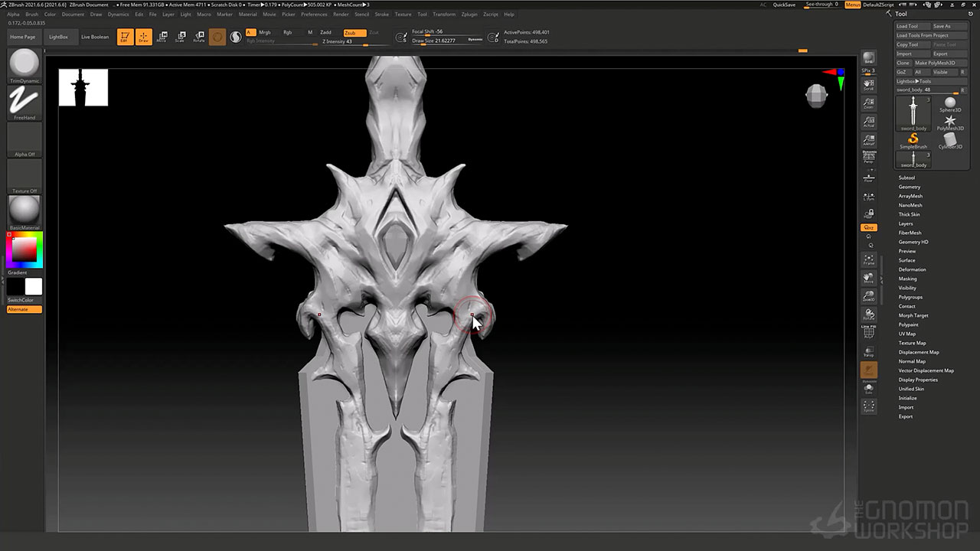This screenshot has height=551, width=980.
Task: Click the Sphere3D tool icon
Action: (950, 104)
